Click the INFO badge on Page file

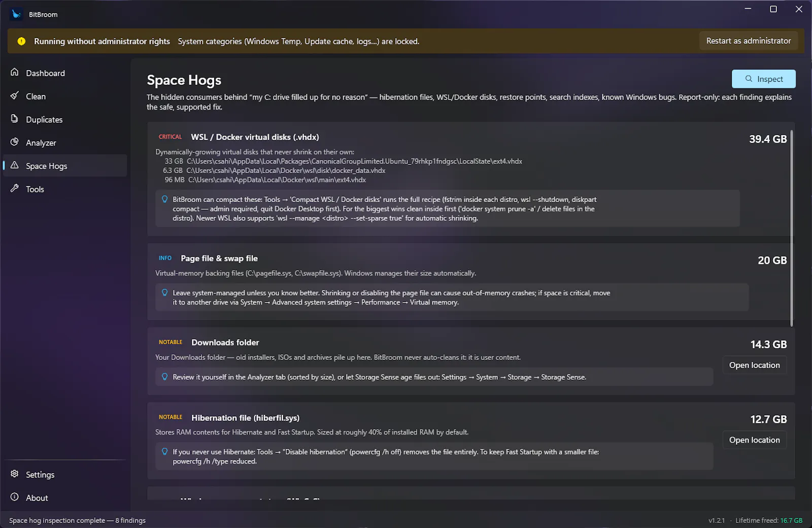[165, 258]
